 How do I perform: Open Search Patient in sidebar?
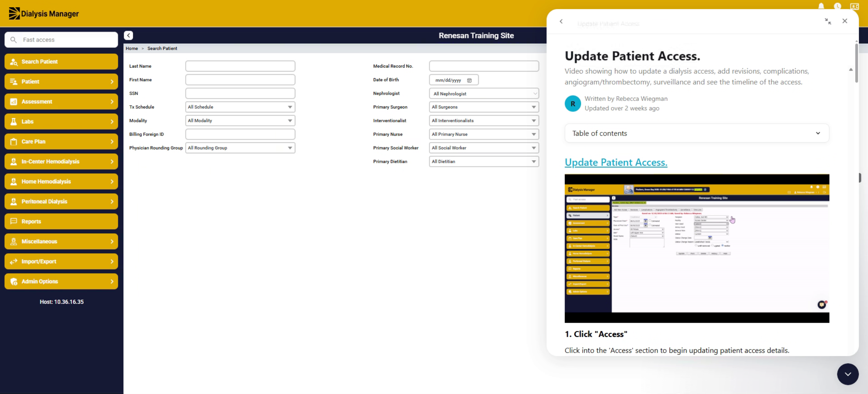[61, 62]
